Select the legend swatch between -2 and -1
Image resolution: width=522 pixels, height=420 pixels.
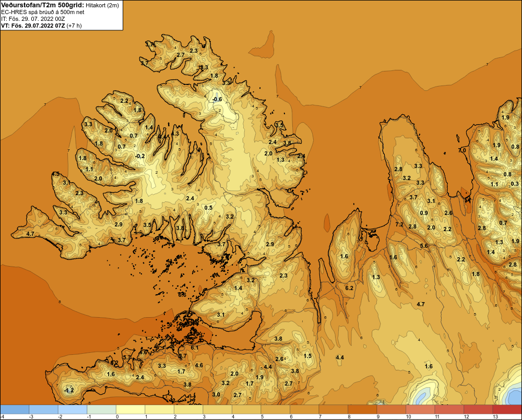click(73, 410)
